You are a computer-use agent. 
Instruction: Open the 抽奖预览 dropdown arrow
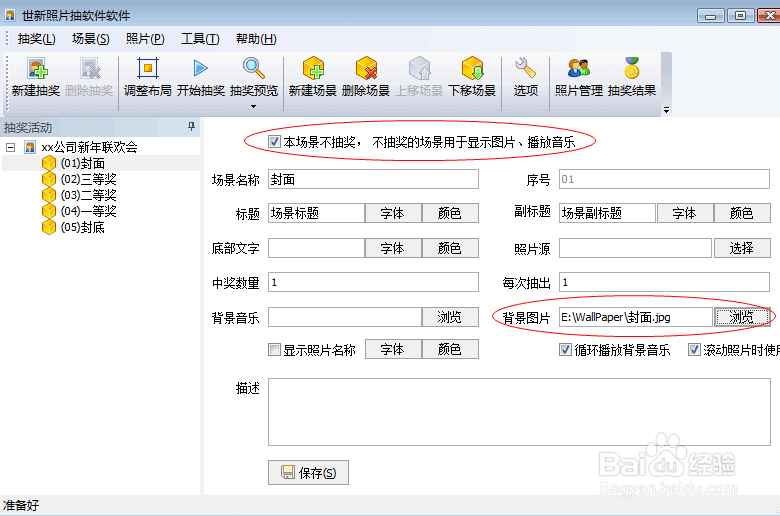[254, 106]
